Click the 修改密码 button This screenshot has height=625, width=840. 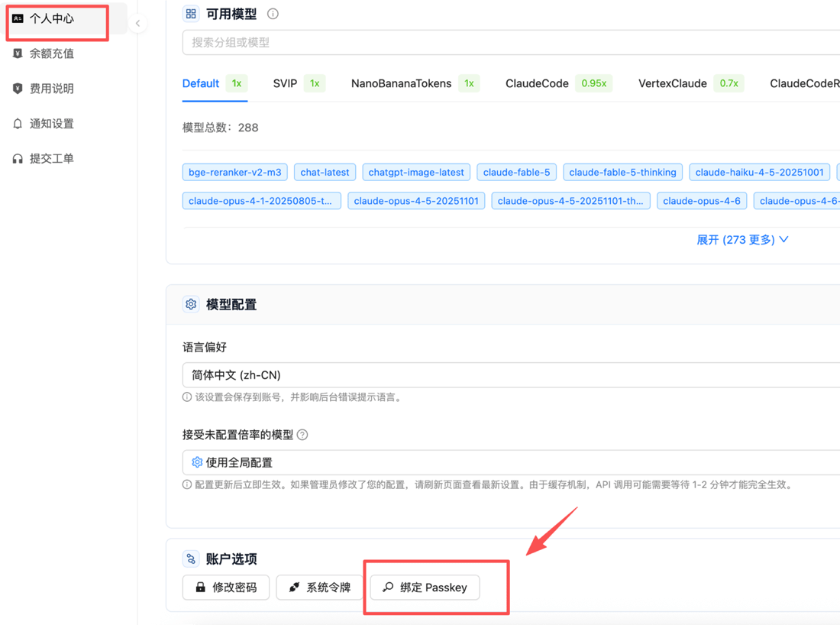(225, 588)
